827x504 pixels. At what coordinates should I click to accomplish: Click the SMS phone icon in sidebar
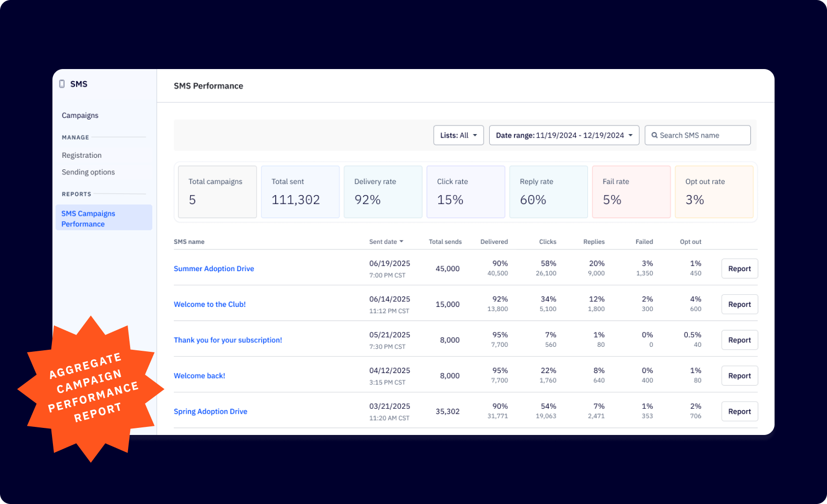pos(62,84)
